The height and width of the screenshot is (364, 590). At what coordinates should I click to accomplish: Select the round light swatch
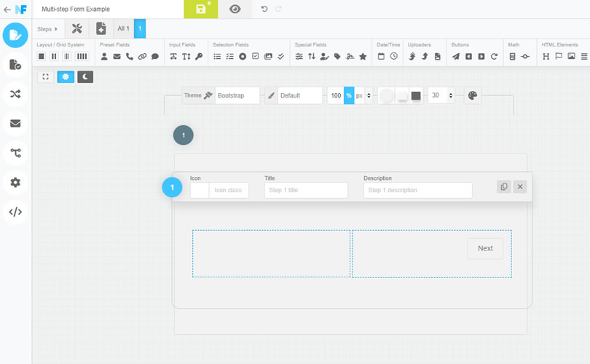tap(385, 95)
